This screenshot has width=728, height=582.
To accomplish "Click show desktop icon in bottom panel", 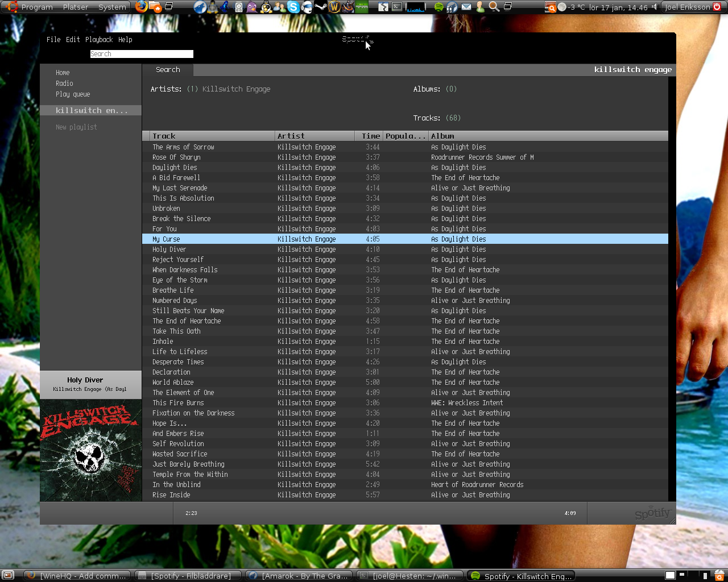I will point(8,575).
